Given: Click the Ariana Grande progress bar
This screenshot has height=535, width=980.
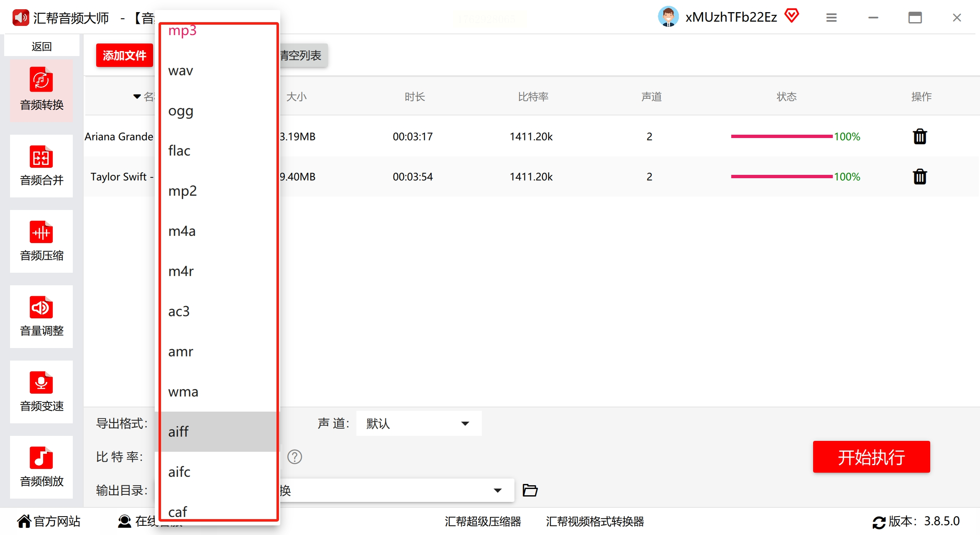Looking at the screenshot, I should point(781,136).
